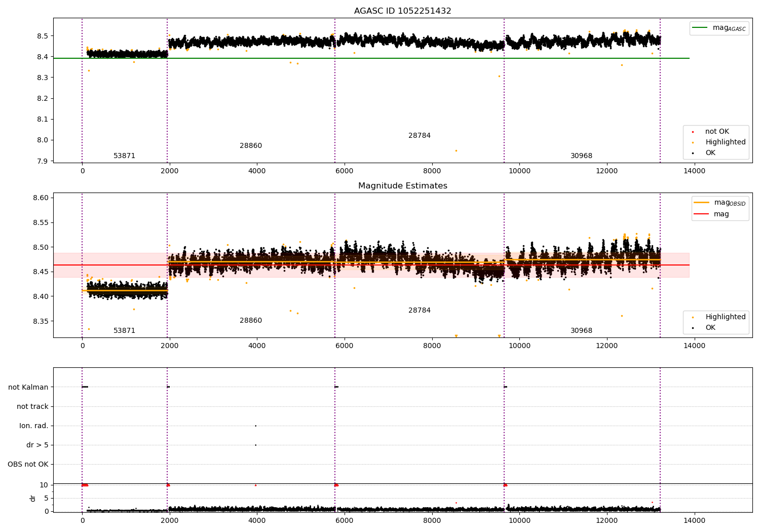Click the 8.60 y-tick on middle plot
This screenshot has width=760, height=532.
[40, 198]
